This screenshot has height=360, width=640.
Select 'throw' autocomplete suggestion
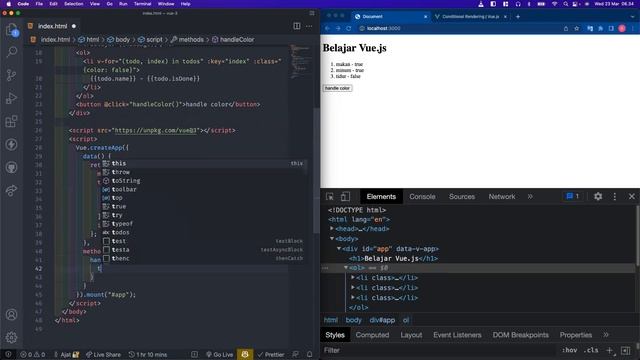click(x=203, y=172)
